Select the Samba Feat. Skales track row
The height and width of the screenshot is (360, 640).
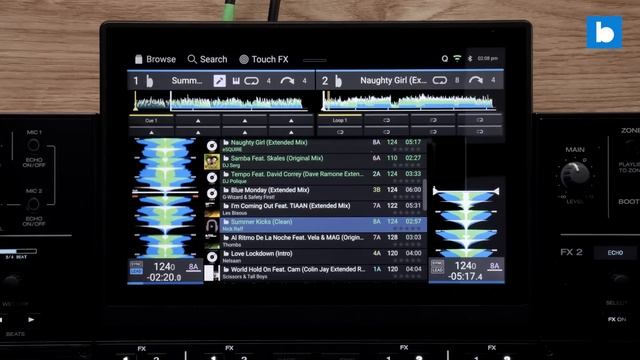coord(324,161)
